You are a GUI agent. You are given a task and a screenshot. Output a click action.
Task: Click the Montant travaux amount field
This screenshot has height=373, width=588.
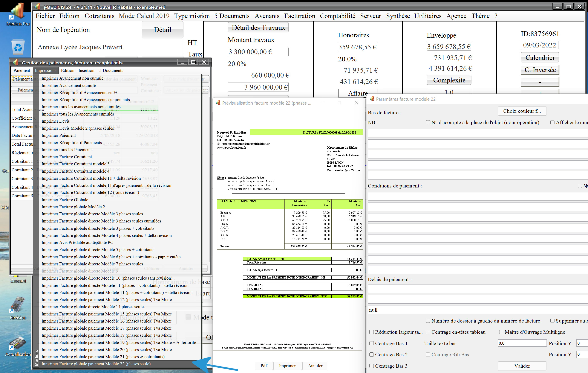click(x=258, y=52)
